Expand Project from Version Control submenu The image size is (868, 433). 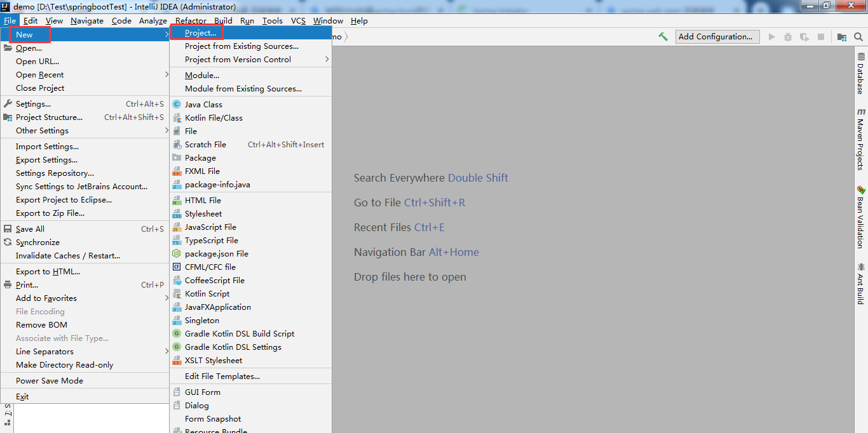250,59
